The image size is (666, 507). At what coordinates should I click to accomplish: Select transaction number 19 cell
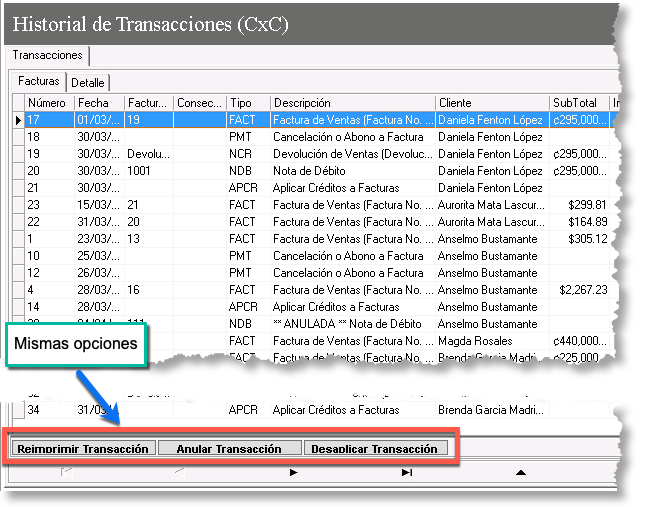click(x=50, y=154)
